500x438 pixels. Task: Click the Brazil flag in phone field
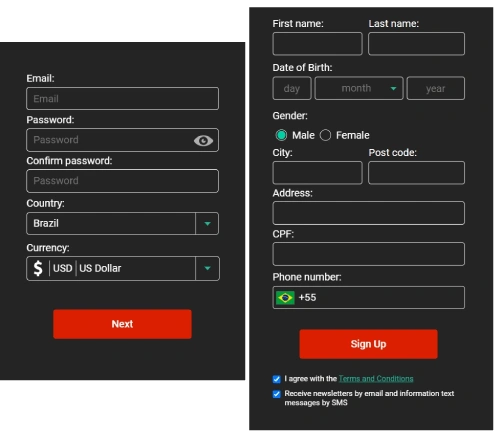click(x=285, y=298)
